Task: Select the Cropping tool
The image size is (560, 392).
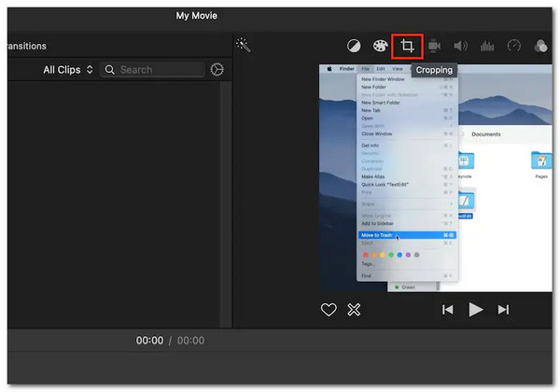Action: pyautogui.click(x=407, y=46)
